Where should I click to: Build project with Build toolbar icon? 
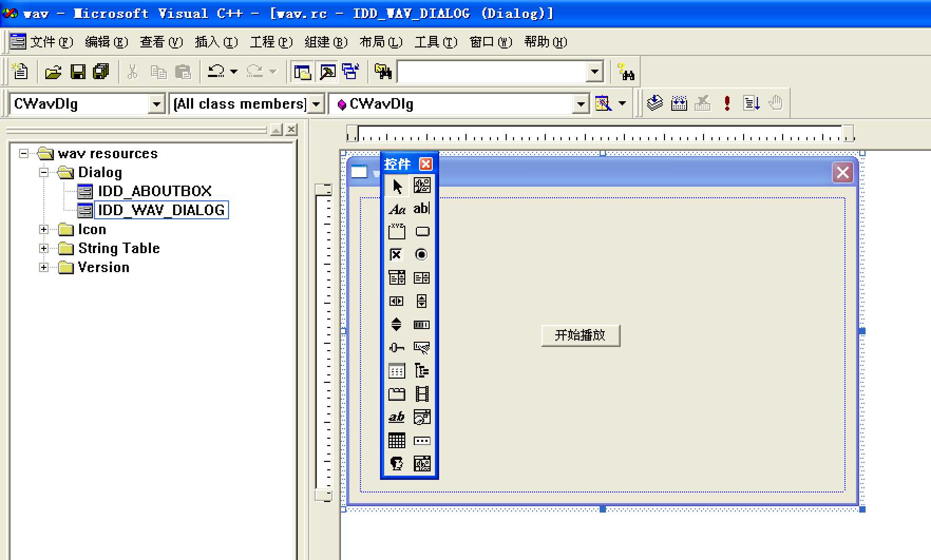(x=679, y=103)
